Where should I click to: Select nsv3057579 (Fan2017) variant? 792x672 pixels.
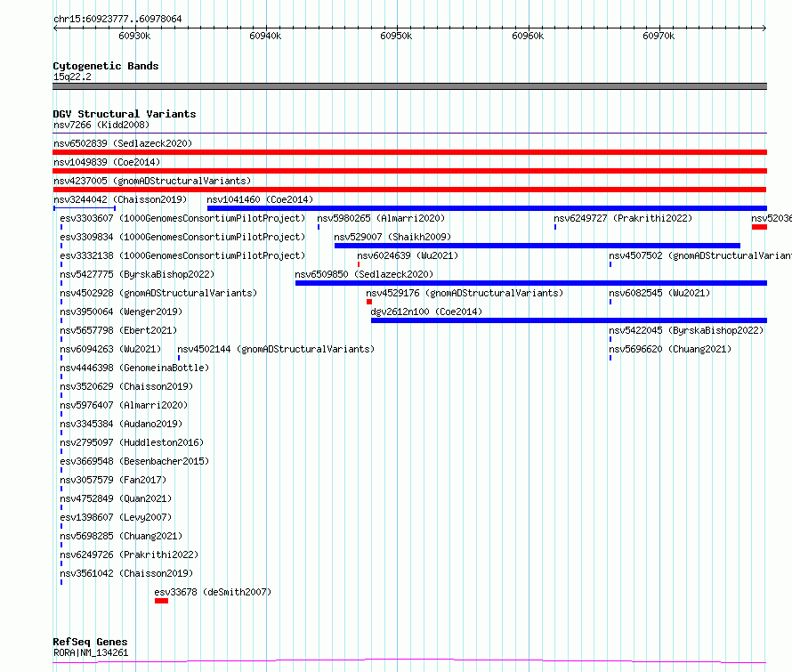tap(113, 480)
